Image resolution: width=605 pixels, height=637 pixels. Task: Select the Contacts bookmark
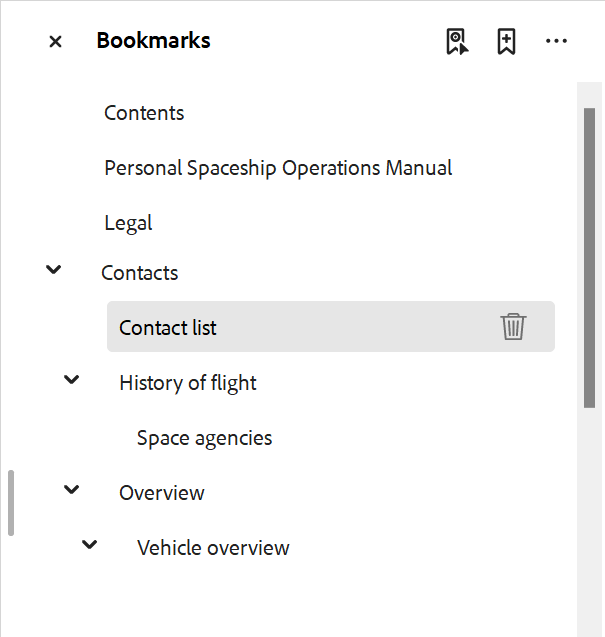pos(140,273)
